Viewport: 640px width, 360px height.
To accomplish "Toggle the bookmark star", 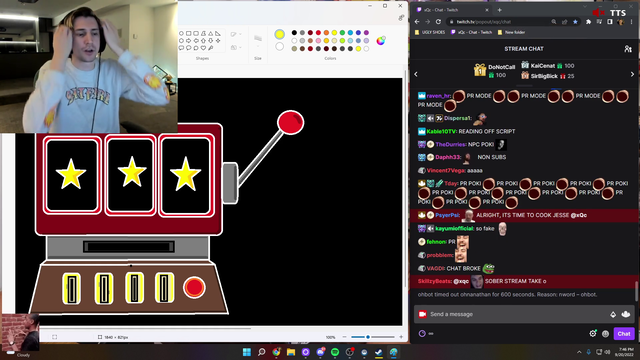I will [x=575, y=22].
